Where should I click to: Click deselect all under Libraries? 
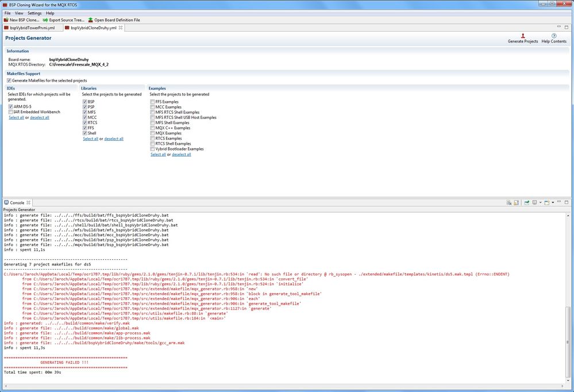[x=114, y=139]
